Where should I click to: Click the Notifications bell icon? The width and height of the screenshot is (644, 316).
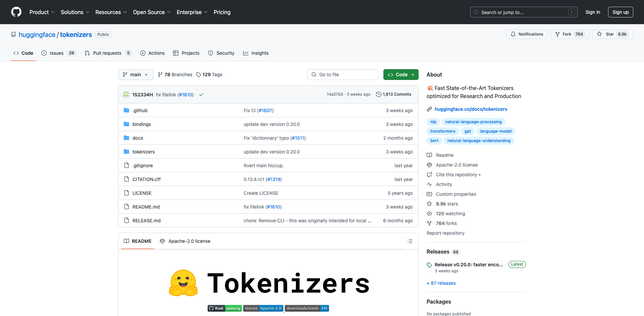coord(513,34)
